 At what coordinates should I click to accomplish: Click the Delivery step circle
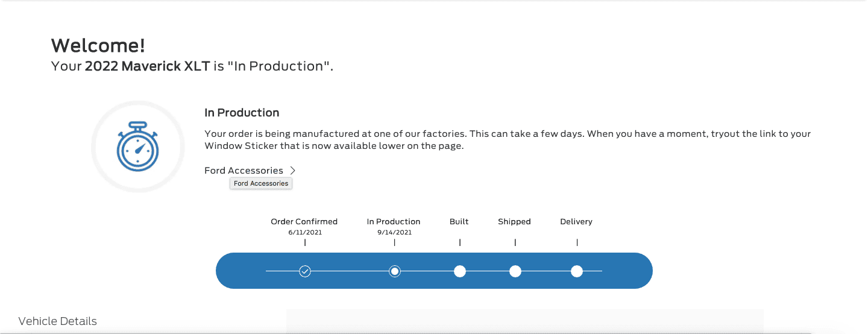pyautogui.click(x=577, y=271)
